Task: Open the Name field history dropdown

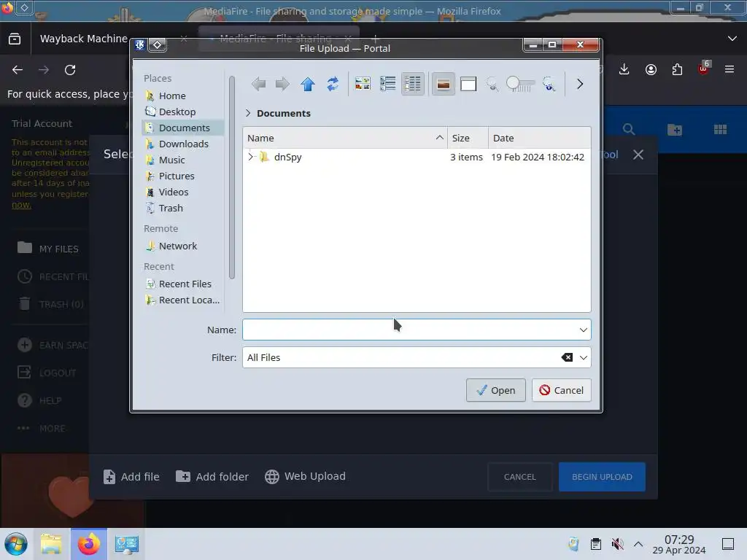Action: [583, 330]
